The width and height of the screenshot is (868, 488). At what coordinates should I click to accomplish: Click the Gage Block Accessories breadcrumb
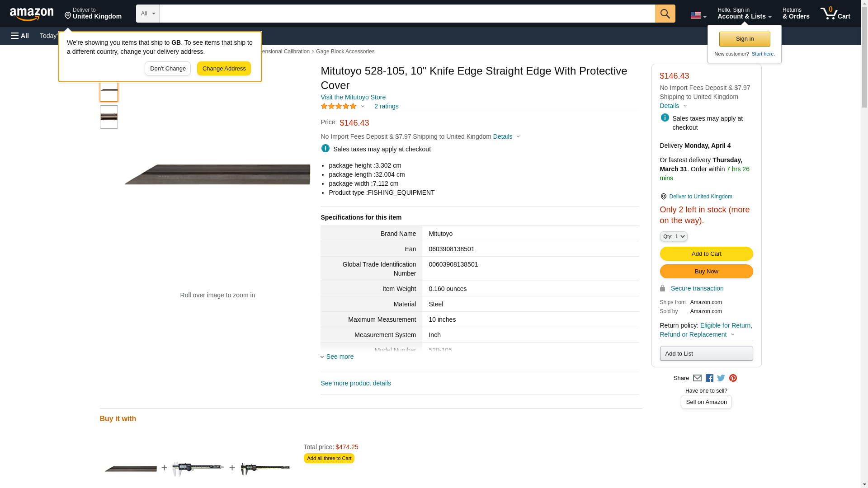345,52
